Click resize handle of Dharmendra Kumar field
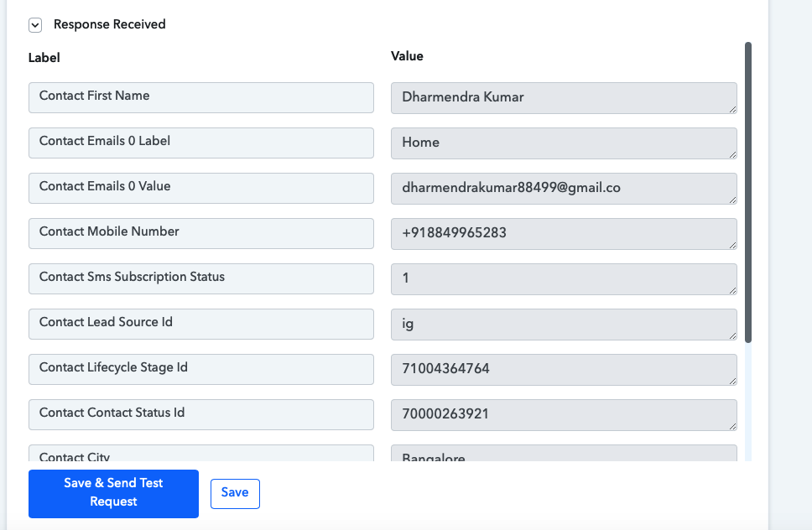The width and height of the screenshot is (812, 530). pyautogui.click(x=733, y=109)
